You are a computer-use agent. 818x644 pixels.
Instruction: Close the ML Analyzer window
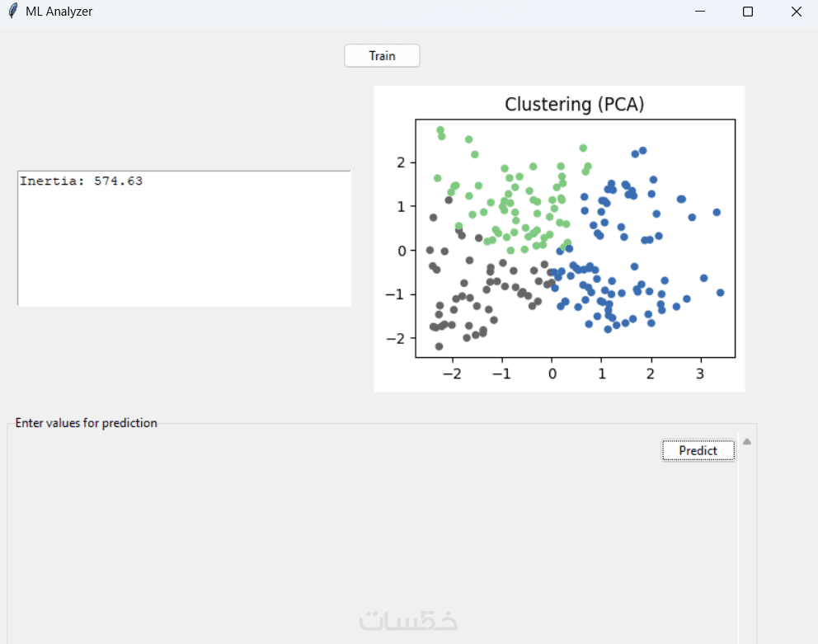tap(796, 12)
